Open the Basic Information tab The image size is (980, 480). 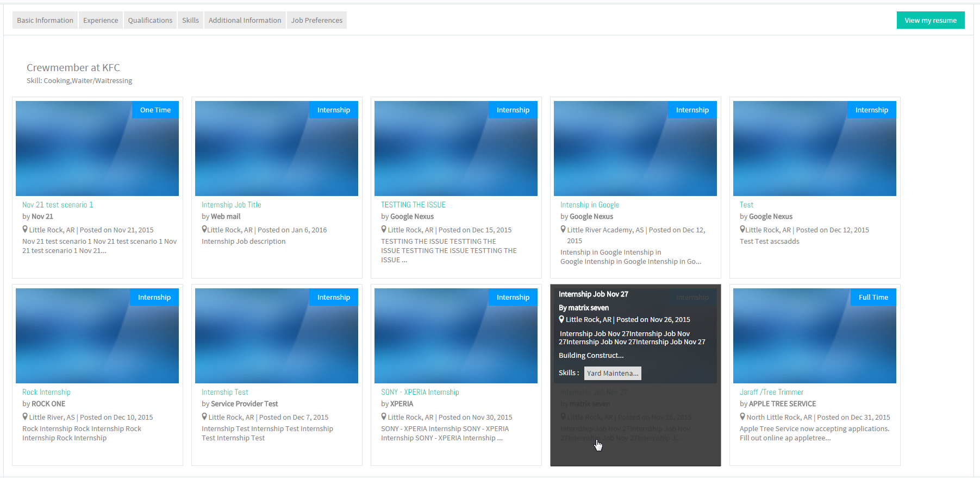point(45,20)
